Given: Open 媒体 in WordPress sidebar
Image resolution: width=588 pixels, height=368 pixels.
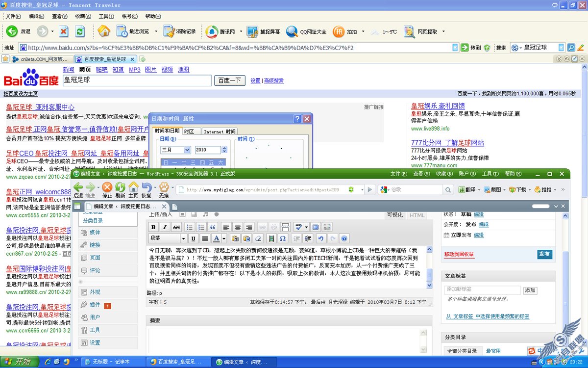Looking at the screenshot, I should [95, 232].
